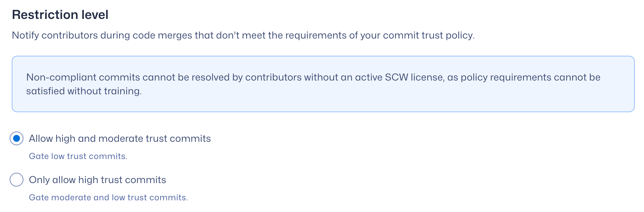Click "moderate trust commits" in first option label
The width and height of the screenshot is (644, 212).
coord(154,138)
